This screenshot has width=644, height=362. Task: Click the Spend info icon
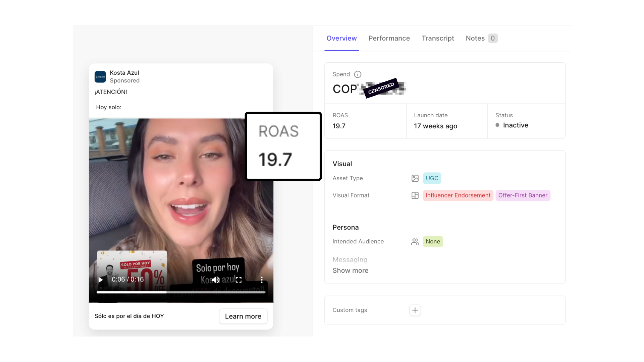point(358,74)
